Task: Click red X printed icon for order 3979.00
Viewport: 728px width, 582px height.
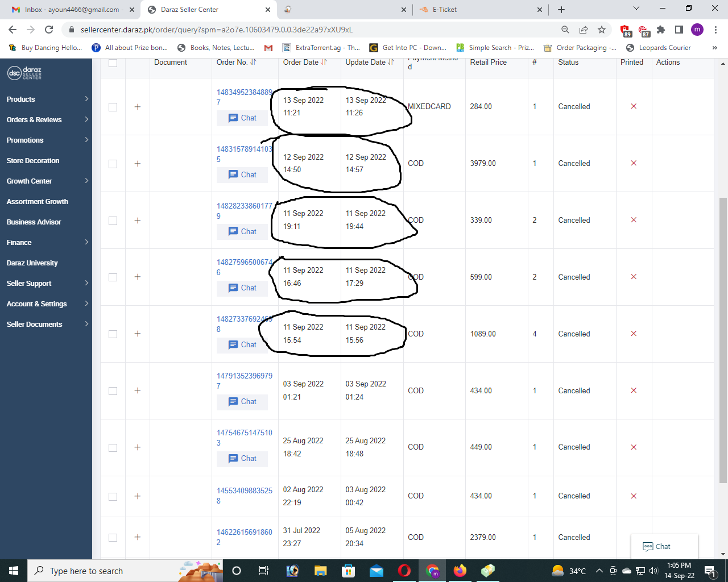Action: (634, 163)
